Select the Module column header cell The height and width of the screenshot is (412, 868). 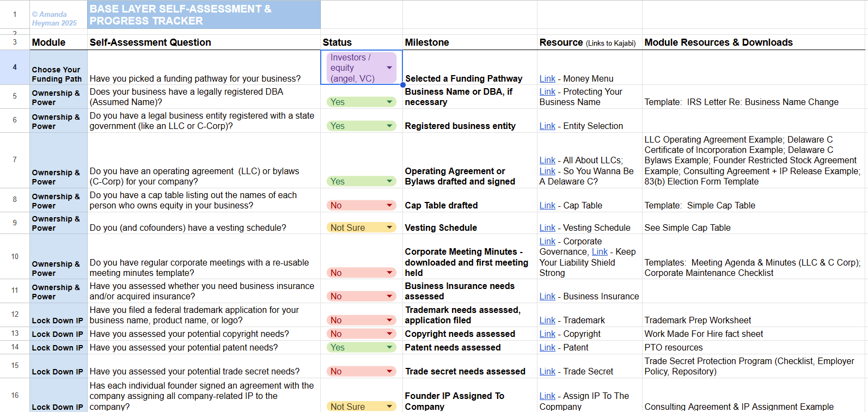(58, 42)
